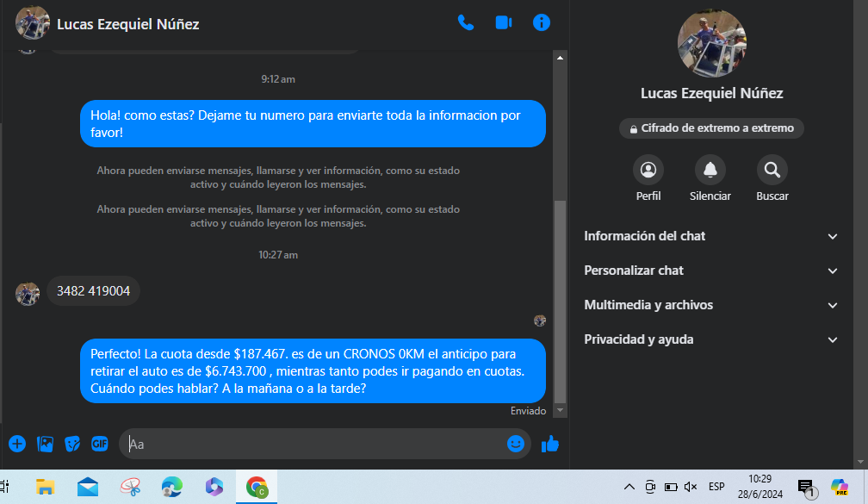This screenshot has height=504, width=868.
Task: Mute conversation with Silenciar bell
Action: click(x=710, y=171)
